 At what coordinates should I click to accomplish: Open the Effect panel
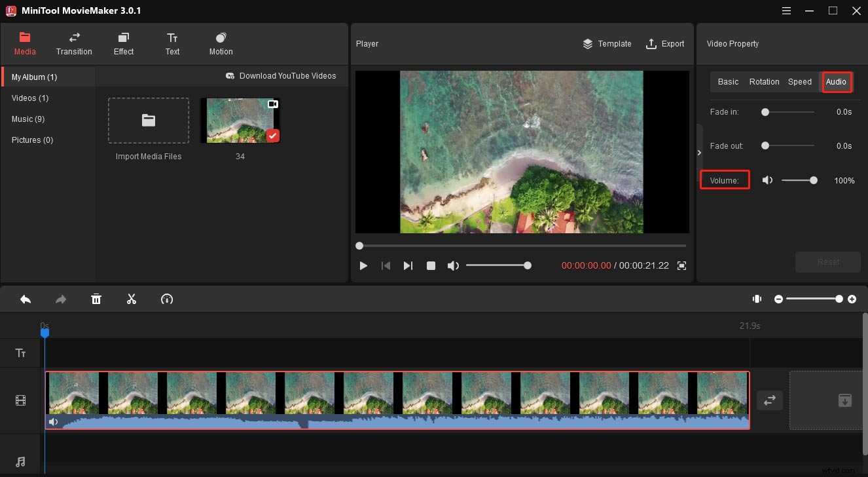pyautogui.click(x=123, y=43)
